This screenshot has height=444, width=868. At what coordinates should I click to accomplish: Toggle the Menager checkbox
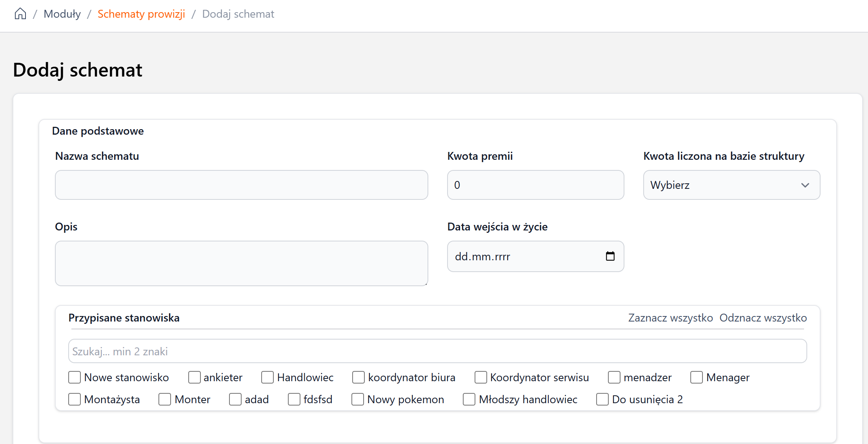pos(697,377)
